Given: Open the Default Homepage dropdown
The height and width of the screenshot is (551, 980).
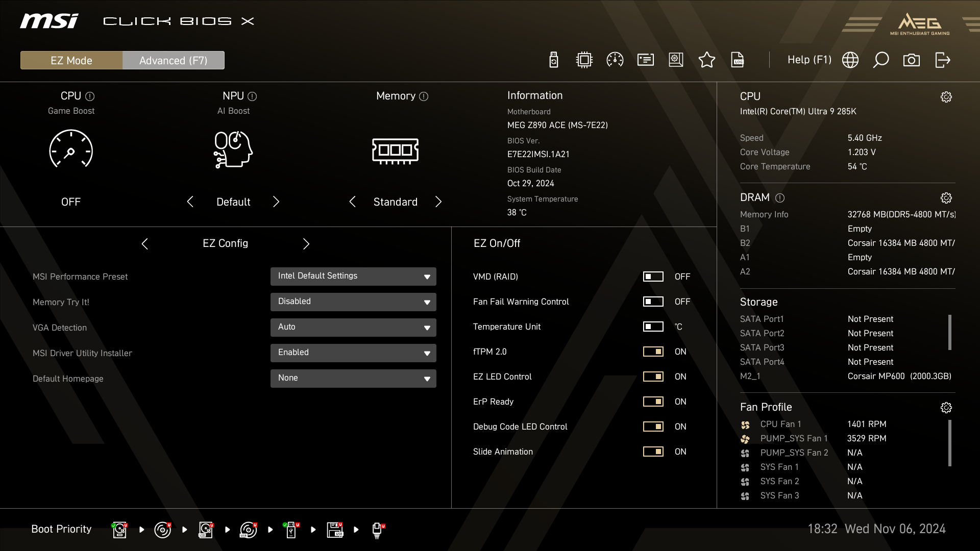Looking at the screenshot, I should 353,379.
